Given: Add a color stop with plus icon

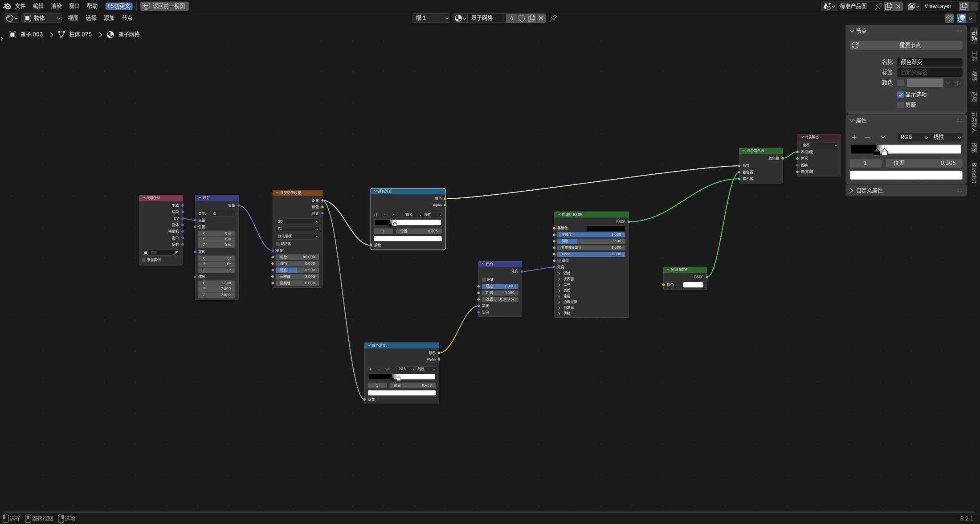Looking at the screenshot, I should [854, 137].
